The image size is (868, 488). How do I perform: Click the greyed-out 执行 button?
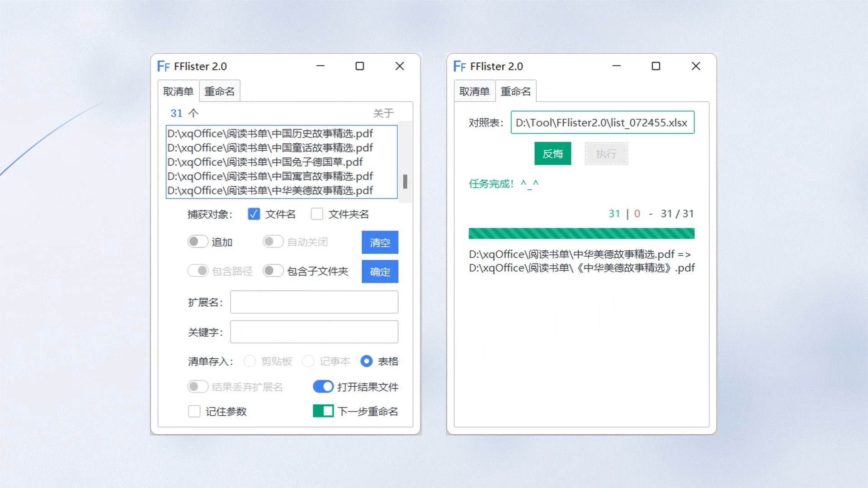(x=606, y=154)
